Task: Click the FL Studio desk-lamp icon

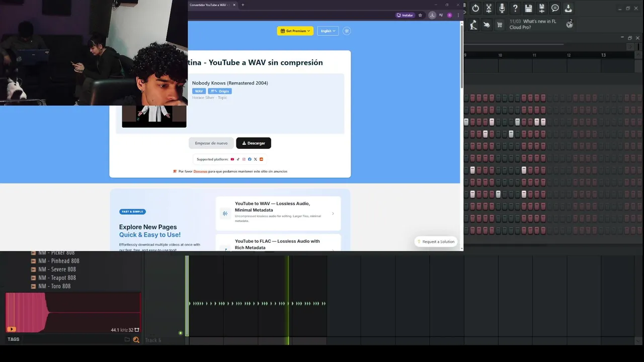Action: point(473,24)
